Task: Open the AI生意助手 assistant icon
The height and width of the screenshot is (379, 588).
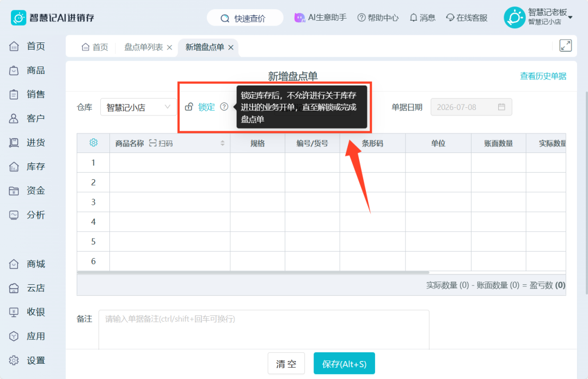Action: [x=299, y=17]
